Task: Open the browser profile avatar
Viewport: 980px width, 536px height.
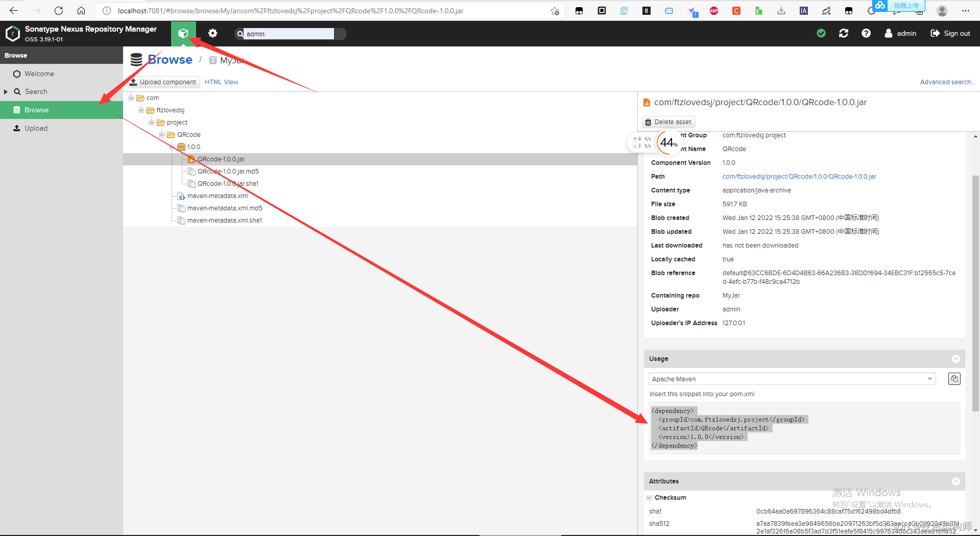Action: tap(942, 11)
